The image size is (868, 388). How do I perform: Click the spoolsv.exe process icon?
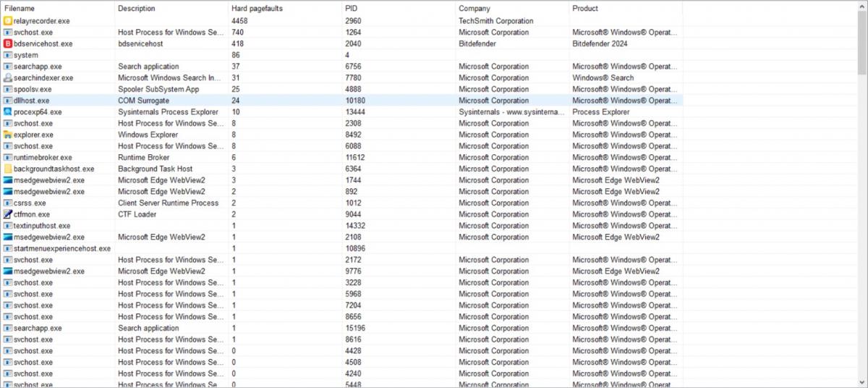click(x=8, y=89)
